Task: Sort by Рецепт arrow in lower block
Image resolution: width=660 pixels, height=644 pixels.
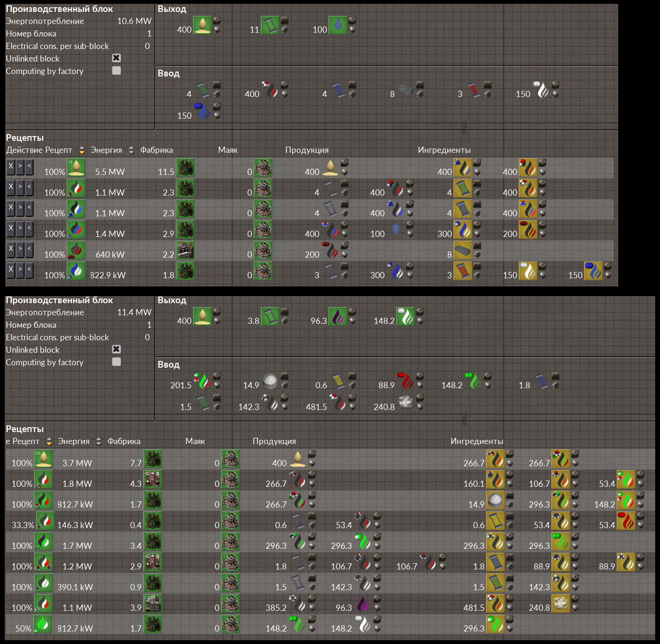Action: 49,441
